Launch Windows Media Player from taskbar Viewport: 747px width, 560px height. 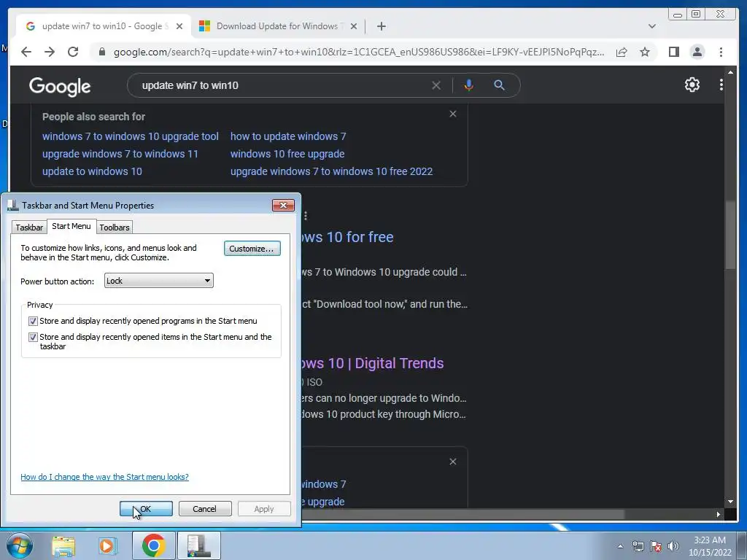coord(107,545)
